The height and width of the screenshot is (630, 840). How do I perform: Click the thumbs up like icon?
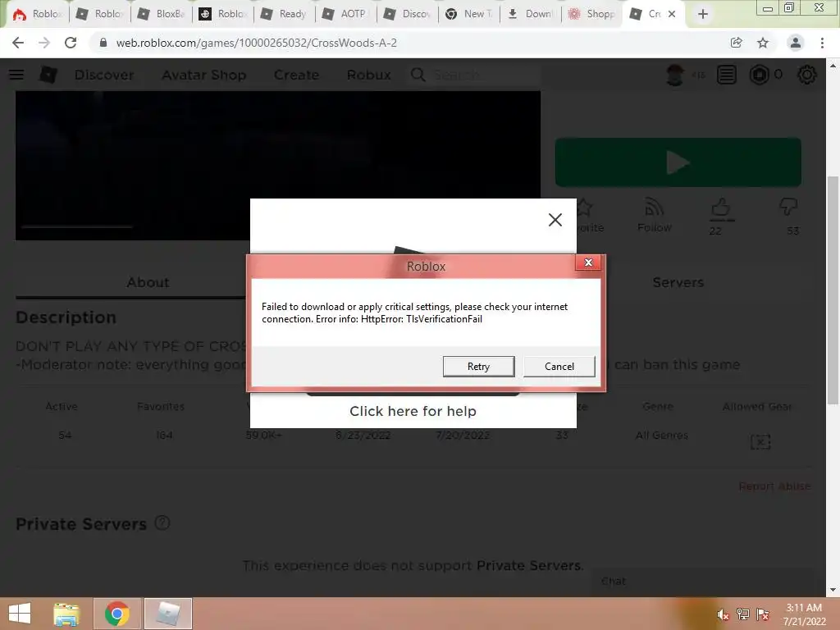720,208
